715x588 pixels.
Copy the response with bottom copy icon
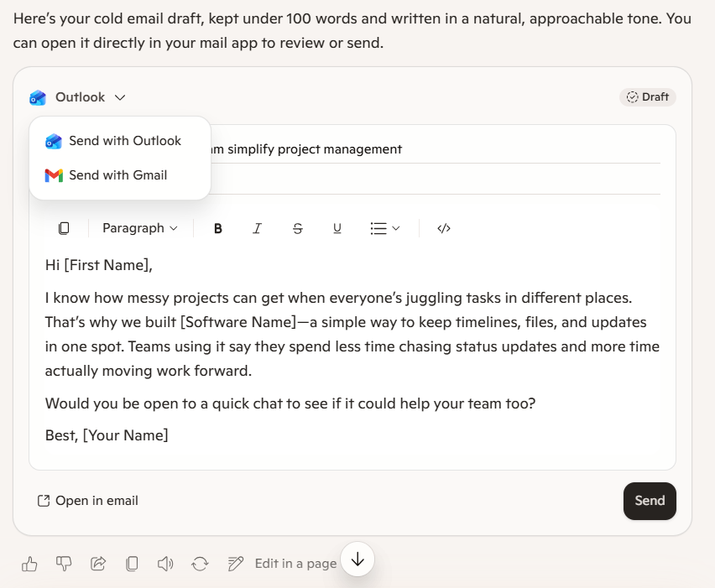point(132,564)
